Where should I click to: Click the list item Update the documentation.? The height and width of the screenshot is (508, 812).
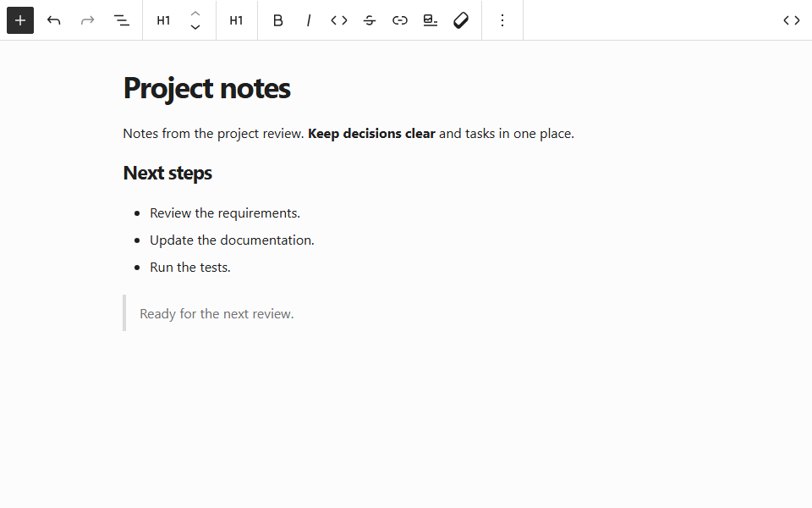coord(232,240)
